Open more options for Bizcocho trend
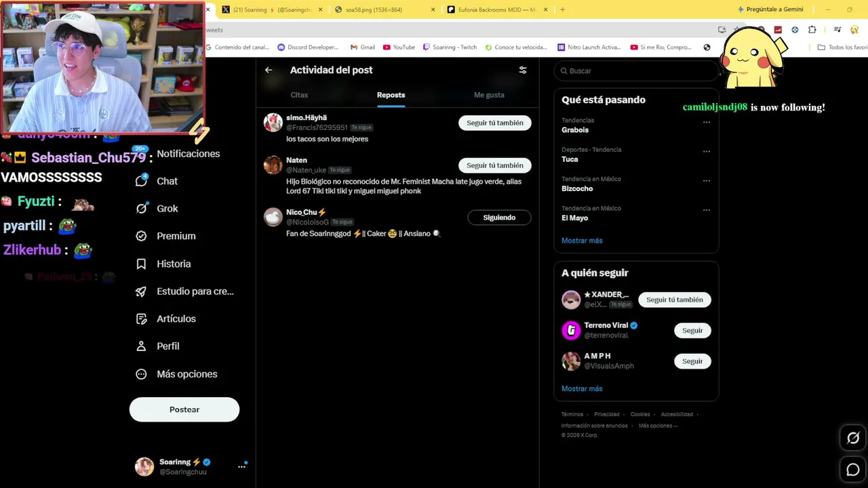This screenshot has height=488, width=868. tap(707, 181)
